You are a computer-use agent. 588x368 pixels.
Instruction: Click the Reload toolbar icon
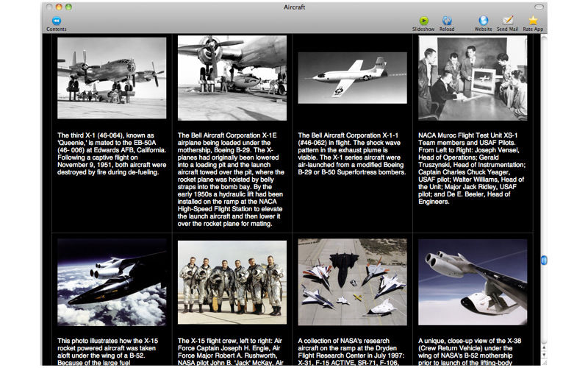coord(447,21)
